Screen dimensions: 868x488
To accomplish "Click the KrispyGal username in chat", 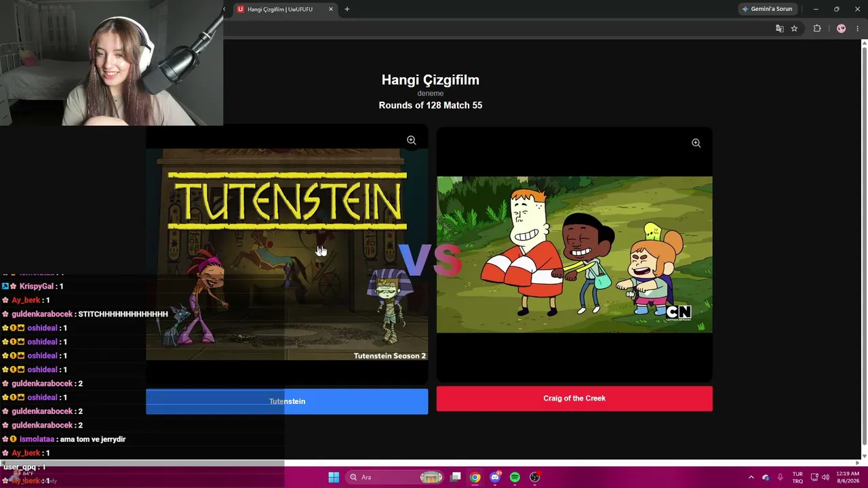I will (x=37, y=287).
